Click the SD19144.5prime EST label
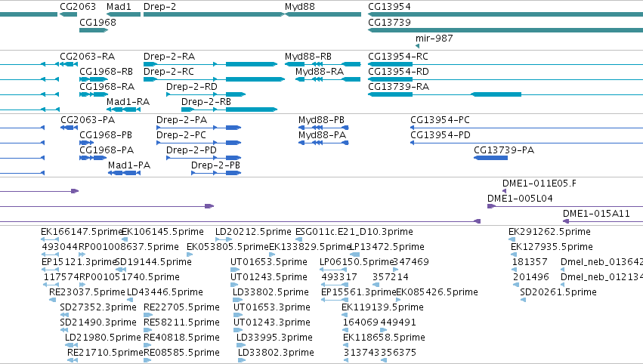The width and height of the screenshot is (643, 364). pos(153,262)
